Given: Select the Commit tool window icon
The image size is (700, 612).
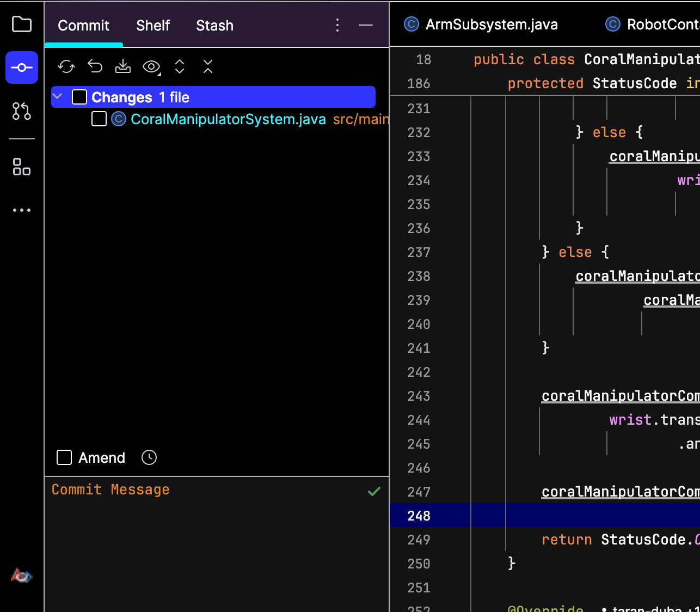Looking at the screenshot, I should tap(22, 68).
